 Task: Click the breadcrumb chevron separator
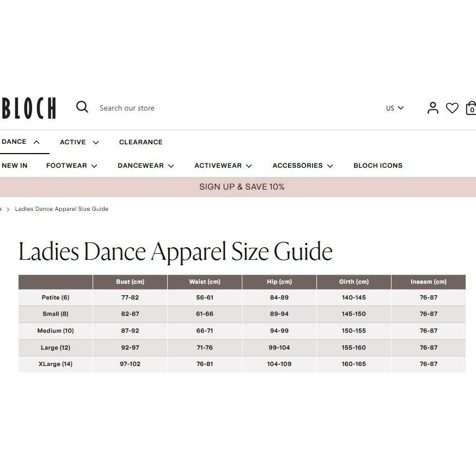point(8,209)
